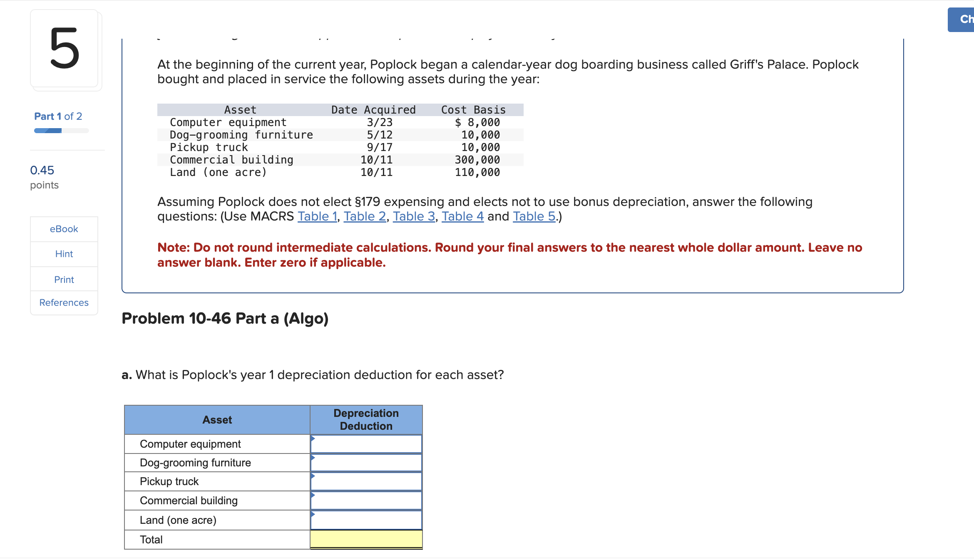Click Commercial building depreciation input field
The width and height of the screenshot is (974, 560).
366,501
